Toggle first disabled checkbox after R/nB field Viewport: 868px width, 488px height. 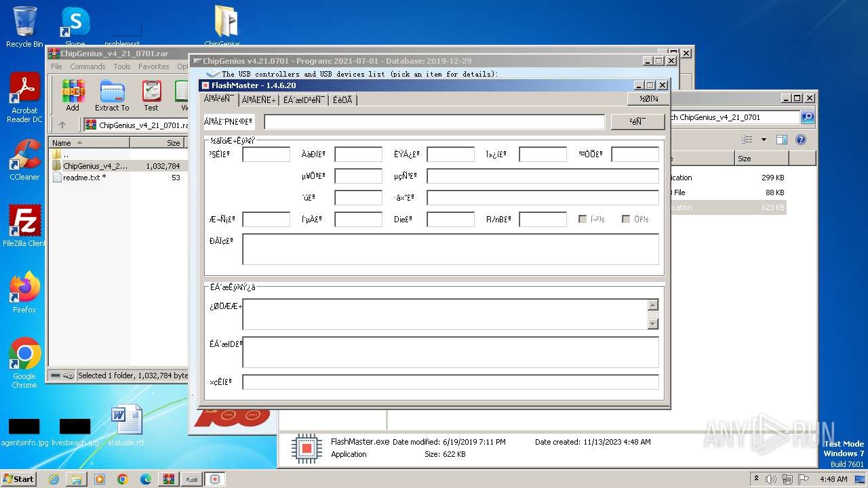pyautogui.click(x=583, y=219)
